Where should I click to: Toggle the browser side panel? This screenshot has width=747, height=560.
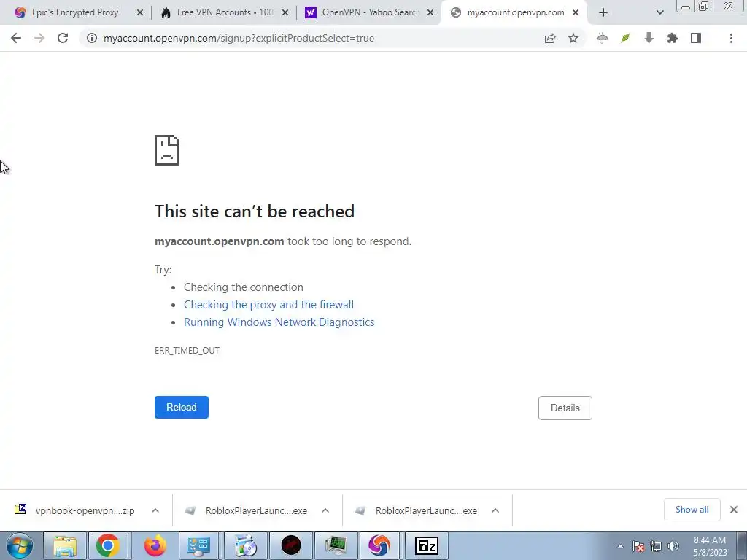[x=695, y=38]
